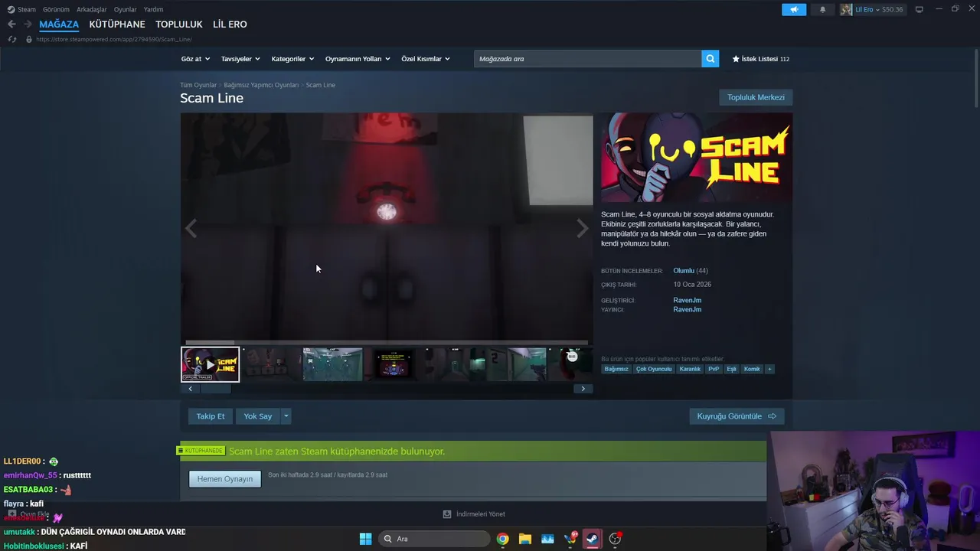Expand the Göz at dropdown
980x551 pixels.
coord(194,59)
